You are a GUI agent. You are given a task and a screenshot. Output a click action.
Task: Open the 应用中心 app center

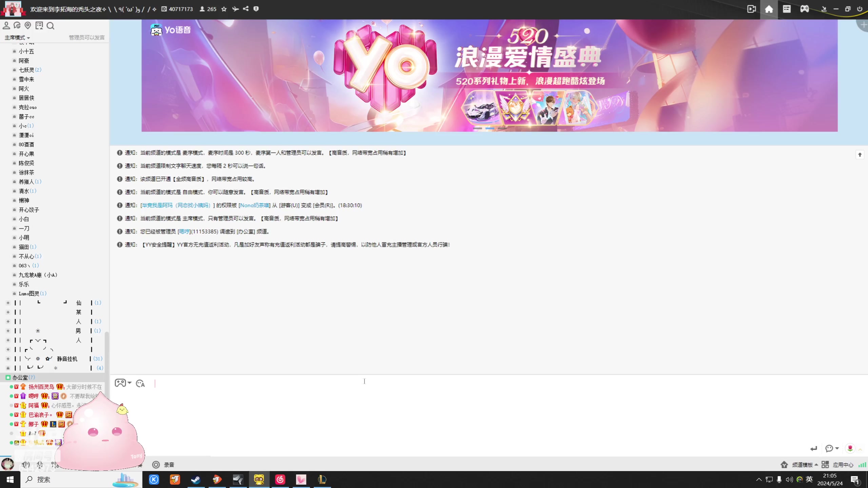pos(837,465)
